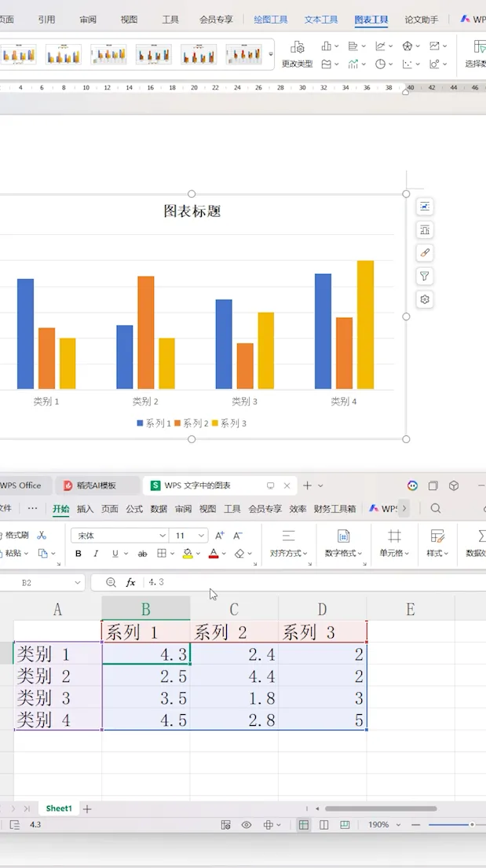
Task: Click the 格式刷 format painter
Action: [15, 535]
